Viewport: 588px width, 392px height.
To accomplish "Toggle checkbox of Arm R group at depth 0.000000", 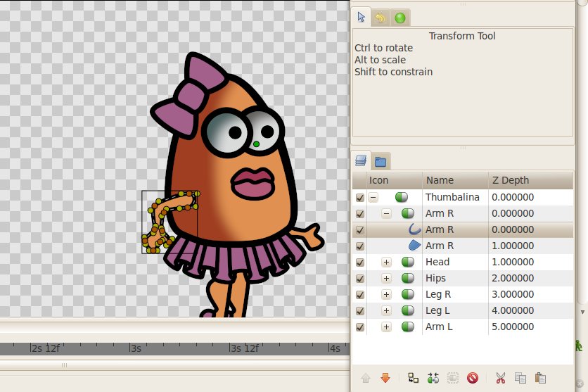I will pos(359,213).
